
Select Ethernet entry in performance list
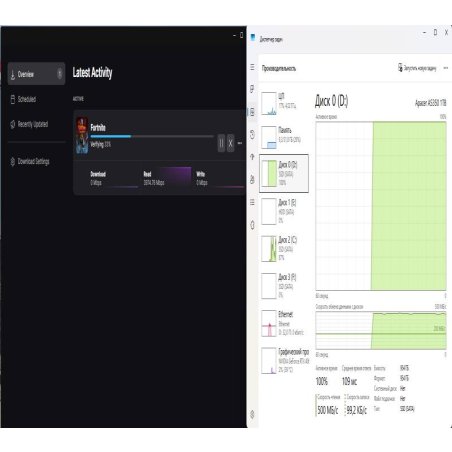click(x=284, y=323)
